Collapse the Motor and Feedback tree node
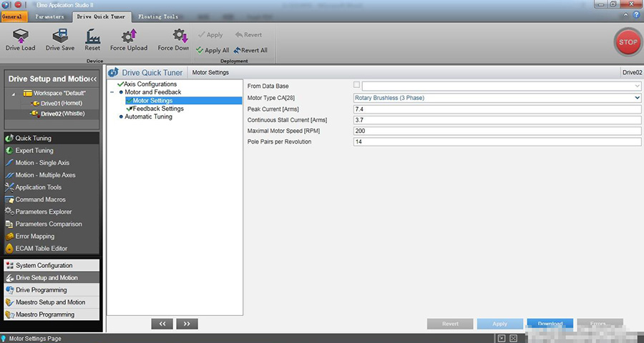The height and width of the screenshot is (343, 644). 112,92
